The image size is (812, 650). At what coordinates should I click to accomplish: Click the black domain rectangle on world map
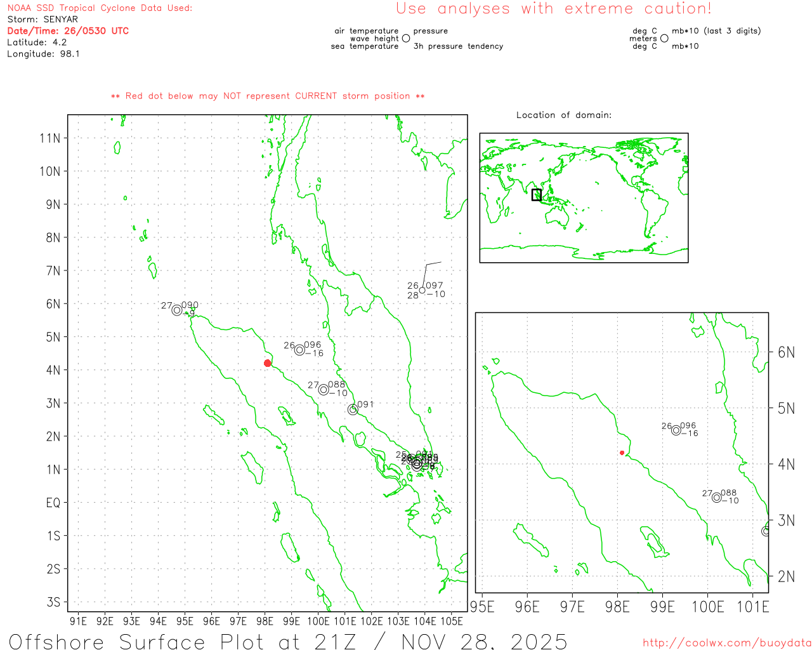point(537,195)
